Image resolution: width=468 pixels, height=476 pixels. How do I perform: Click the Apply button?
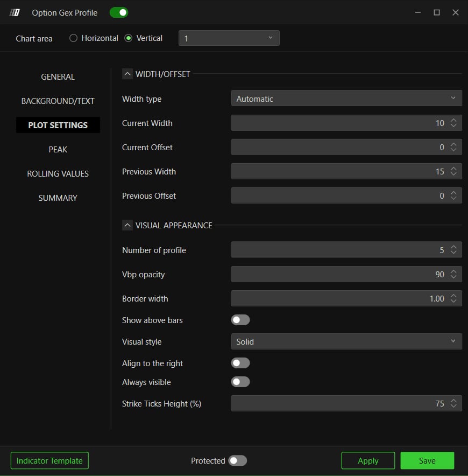pos(368,460)
